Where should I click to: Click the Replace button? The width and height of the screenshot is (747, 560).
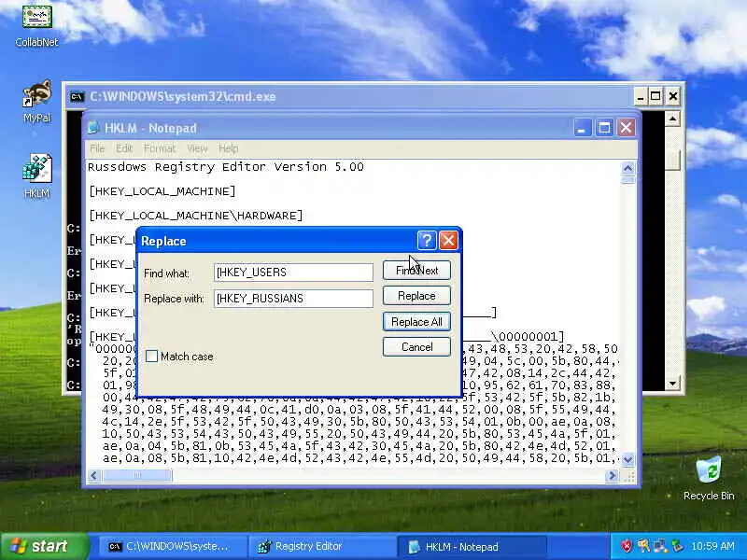pyautogui.click(x=416, y=296)
